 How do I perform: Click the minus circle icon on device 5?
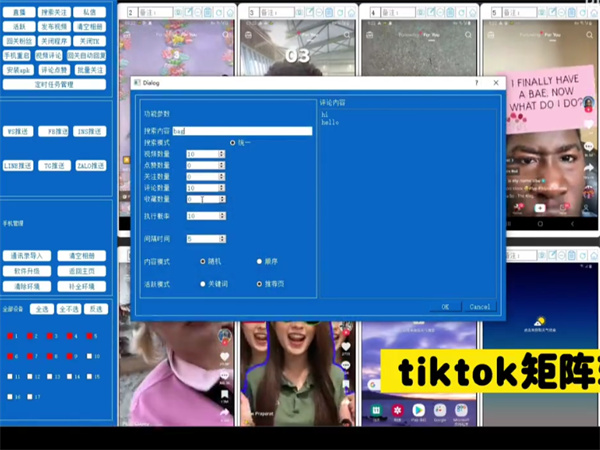562,12
